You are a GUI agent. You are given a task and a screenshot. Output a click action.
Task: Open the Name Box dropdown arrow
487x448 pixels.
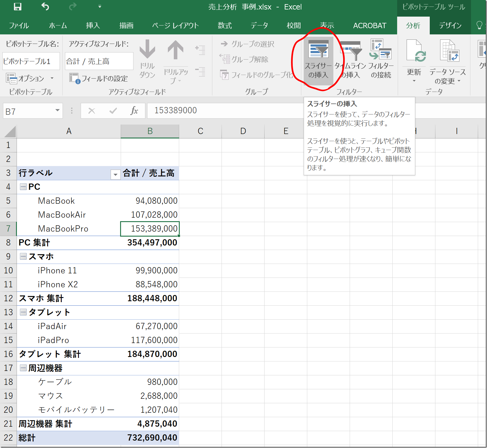(x=58, y=111)
